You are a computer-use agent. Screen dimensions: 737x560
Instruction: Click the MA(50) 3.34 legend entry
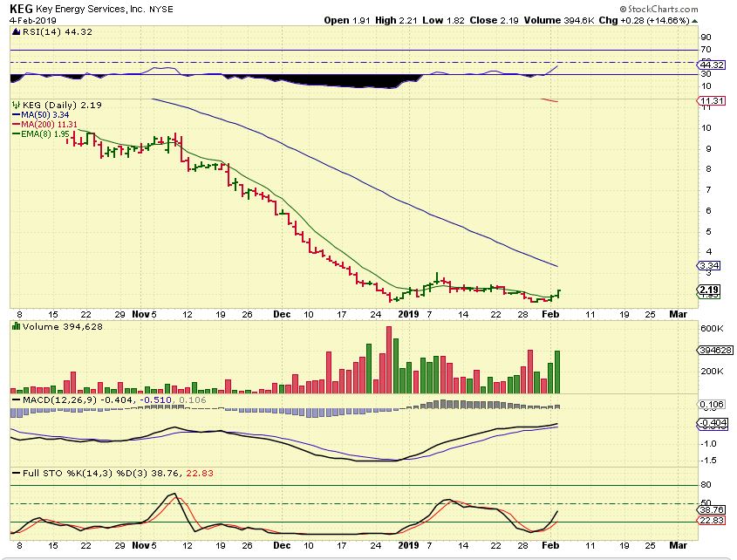[40, 115]
